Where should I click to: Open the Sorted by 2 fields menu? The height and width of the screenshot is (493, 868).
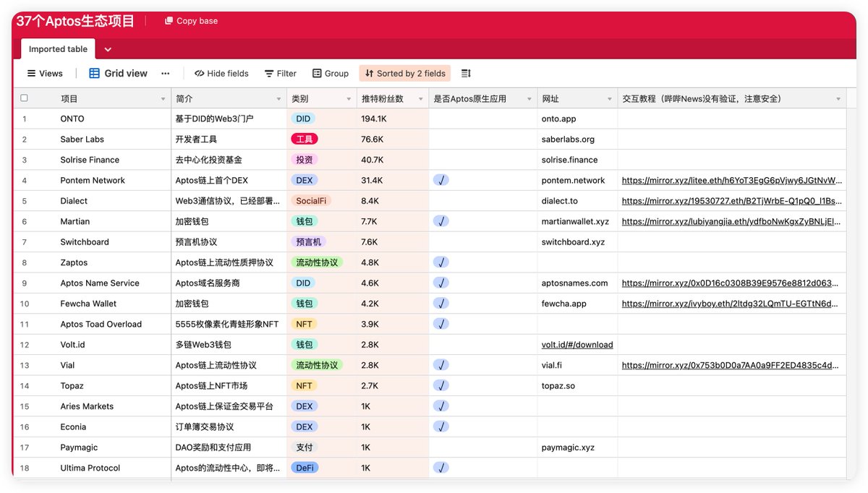coord(408,73)
